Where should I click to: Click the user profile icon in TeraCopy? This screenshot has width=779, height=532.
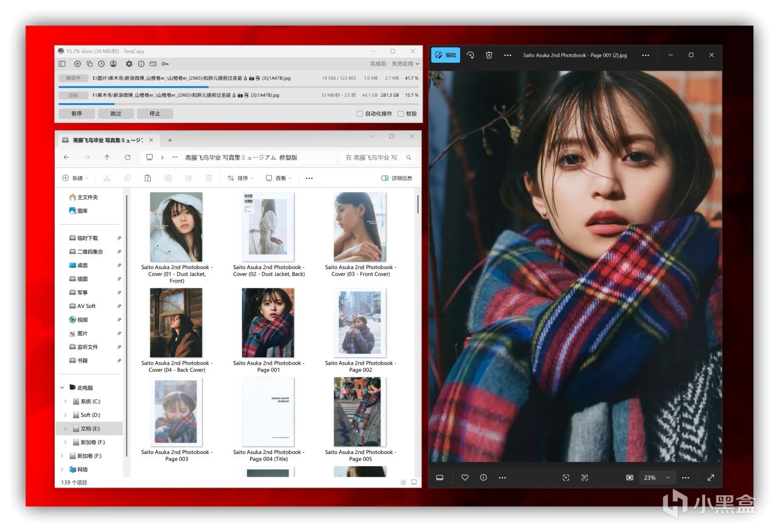[113, 64]
